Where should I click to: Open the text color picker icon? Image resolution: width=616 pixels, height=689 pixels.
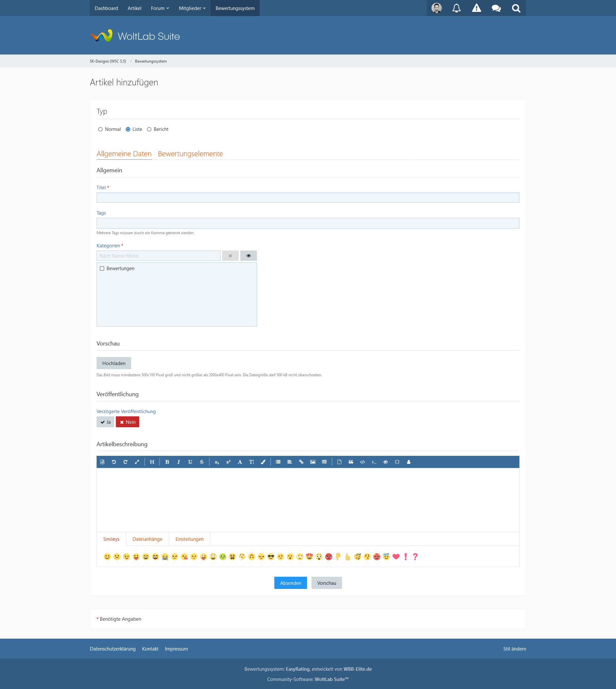coord(263,462)
